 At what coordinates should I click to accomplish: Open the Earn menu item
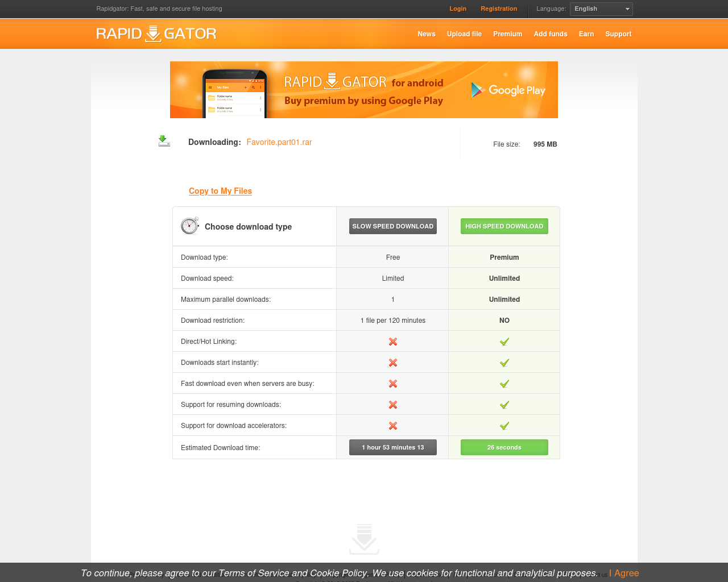pos(586,34)
